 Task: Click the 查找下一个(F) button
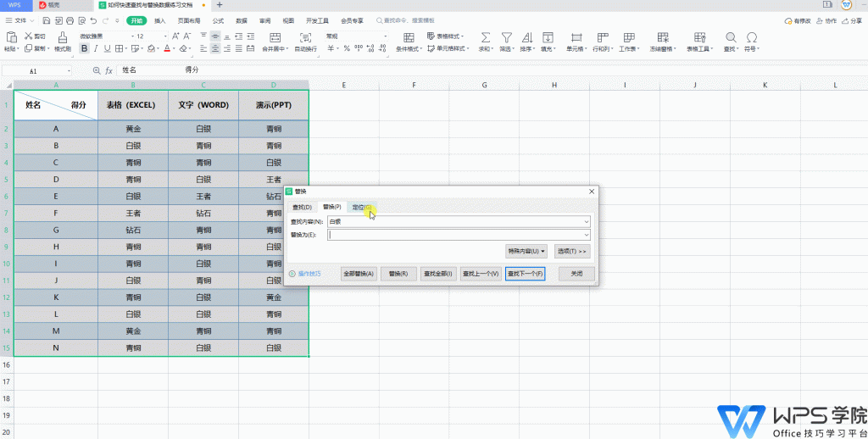525,274
